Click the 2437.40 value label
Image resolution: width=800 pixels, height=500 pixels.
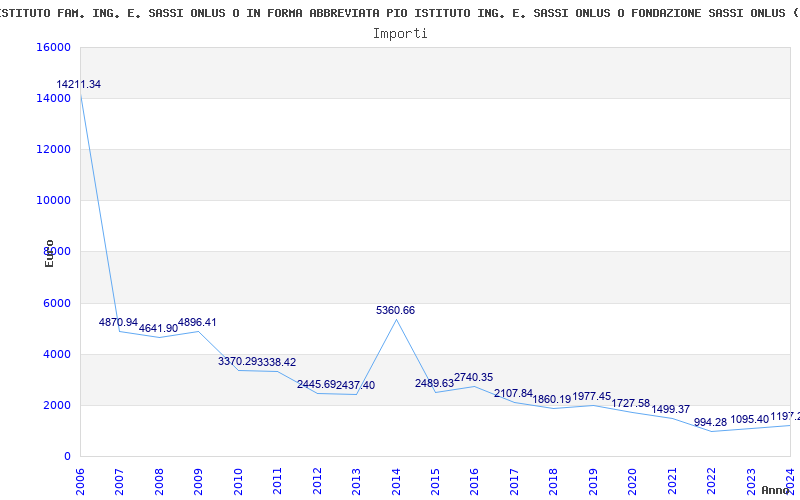356,385
